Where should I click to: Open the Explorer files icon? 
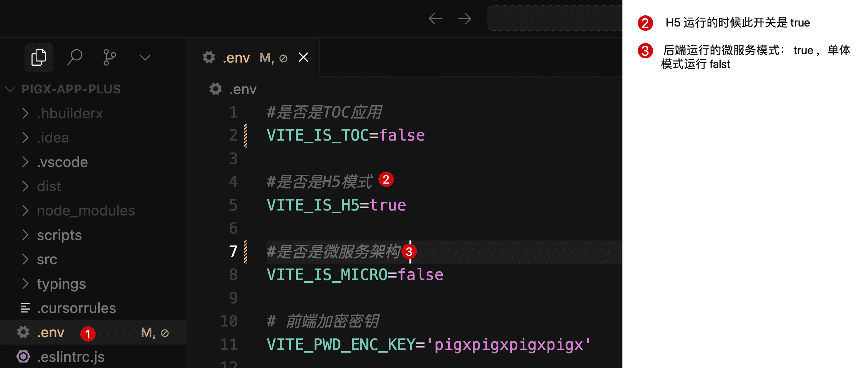click(x=39, y=58)
